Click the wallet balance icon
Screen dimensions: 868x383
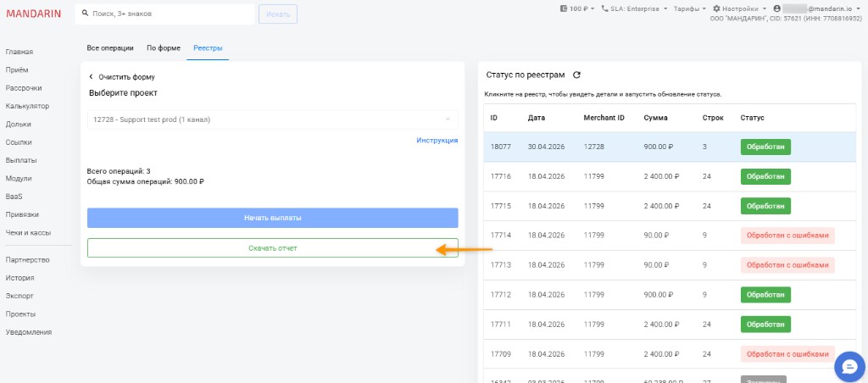tap(564, 8)
